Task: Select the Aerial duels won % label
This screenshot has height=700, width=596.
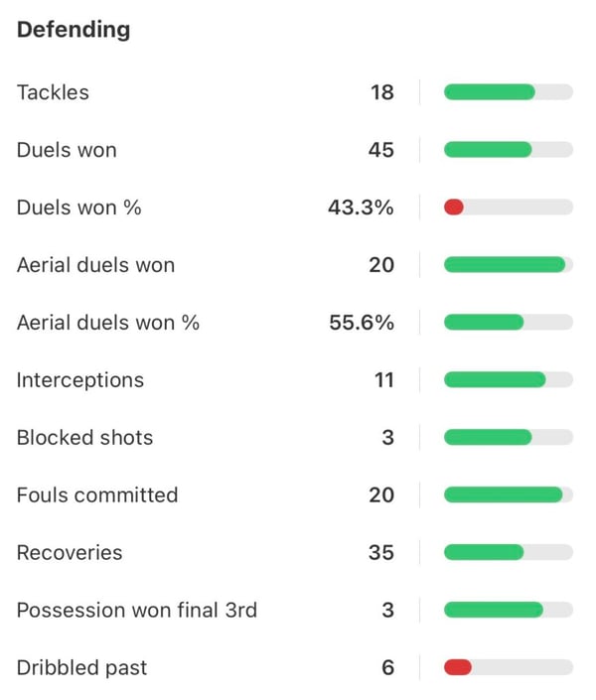Action: pos(108,323)
